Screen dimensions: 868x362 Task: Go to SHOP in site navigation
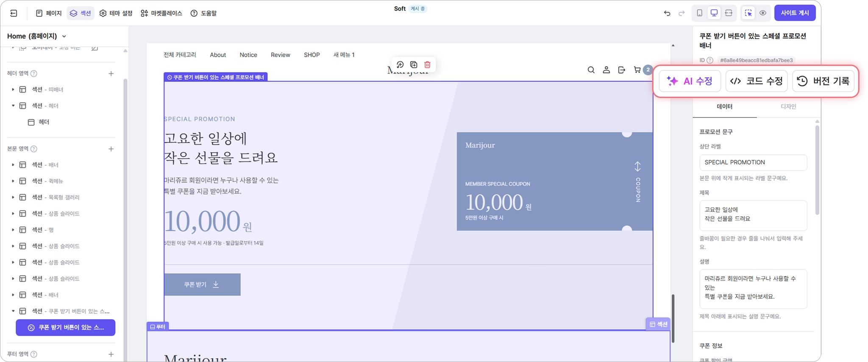click(312, 55)
